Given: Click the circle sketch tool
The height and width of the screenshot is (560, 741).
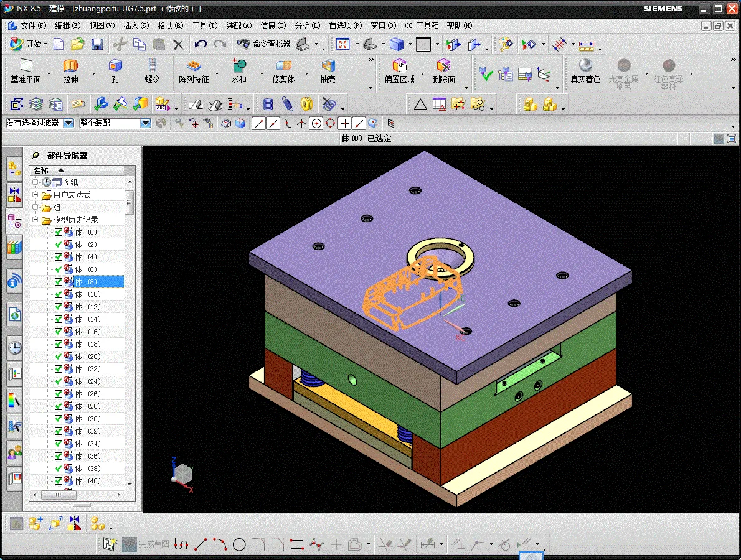Looking at the screenshot, I should pyautogui.click(x=239, y=544).
